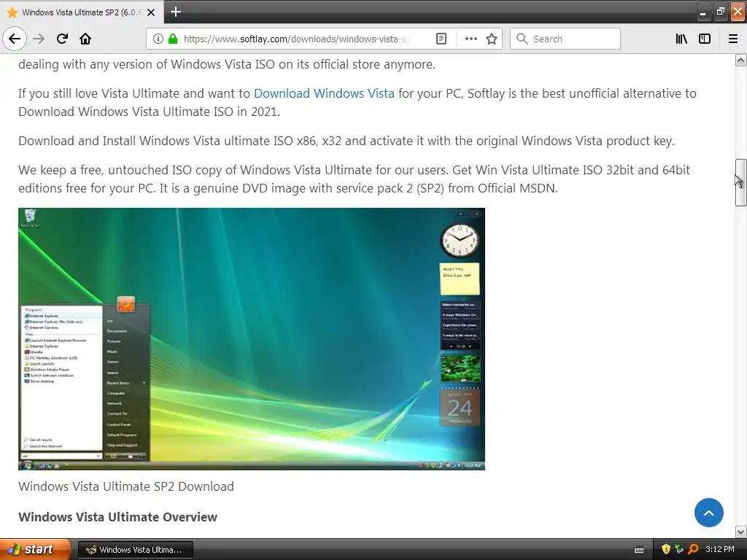Click the orange magnifier tray icon
The width and height of the screenshot is (747, 560).
click(693, 550)
